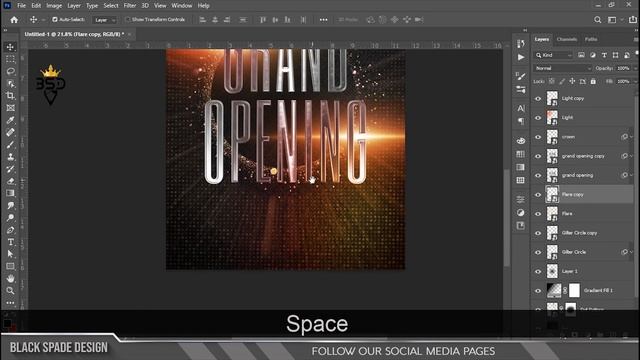Select the Frame tool
Screen dimensions: 640x360
pos(10,108)
